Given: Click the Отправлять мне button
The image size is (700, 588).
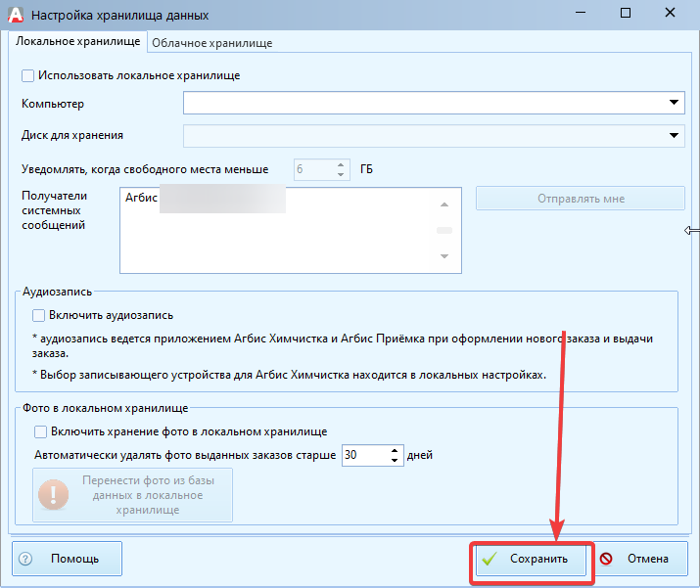Looking at the screenshot, I should click(x=581, y=199).
